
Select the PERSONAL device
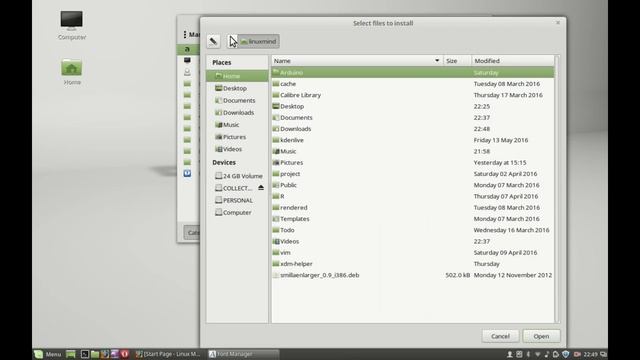237,200
